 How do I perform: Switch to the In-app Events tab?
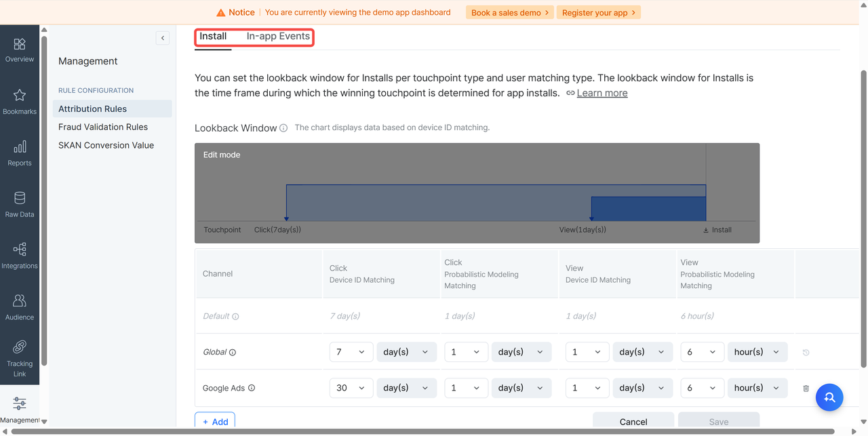[278, 37]
